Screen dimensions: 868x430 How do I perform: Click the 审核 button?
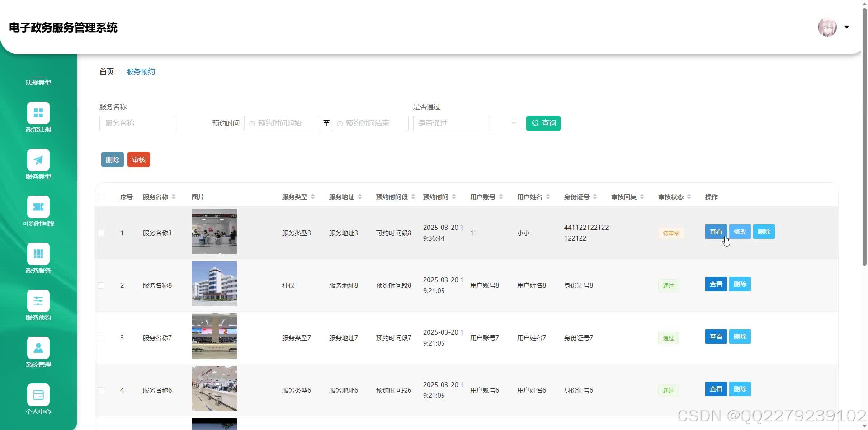pos(138,159)
